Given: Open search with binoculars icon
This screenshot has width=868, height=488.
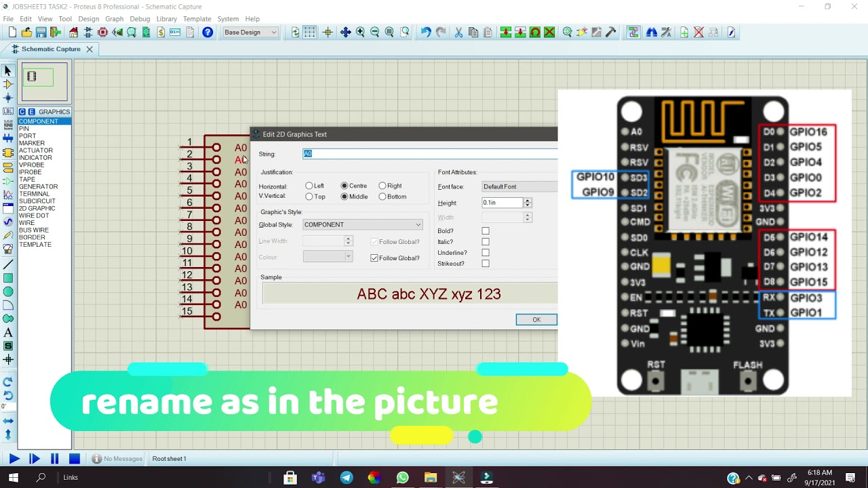Looking at the screenshot, I should pos(652,32).
